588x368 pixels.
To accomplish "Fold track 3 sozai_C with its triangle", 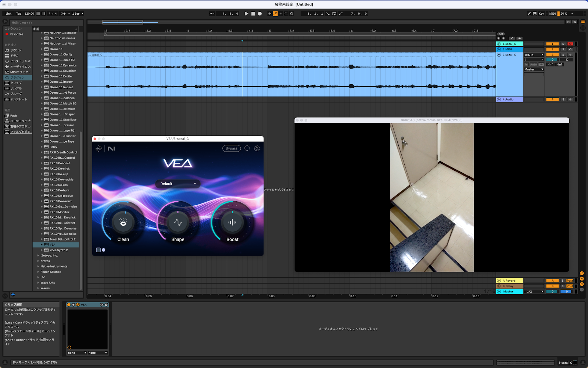I will pyautogui.click(x=499, y=55).
